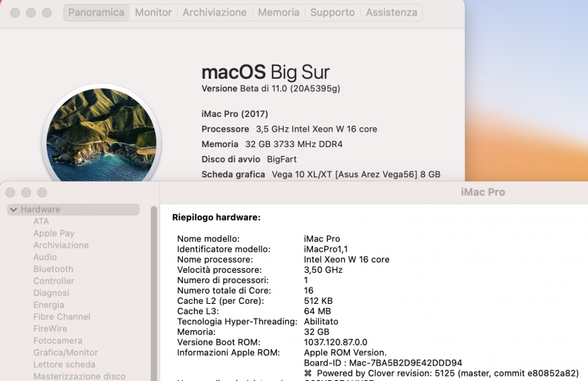Open Energia in the sidebar

pos(49,305)
